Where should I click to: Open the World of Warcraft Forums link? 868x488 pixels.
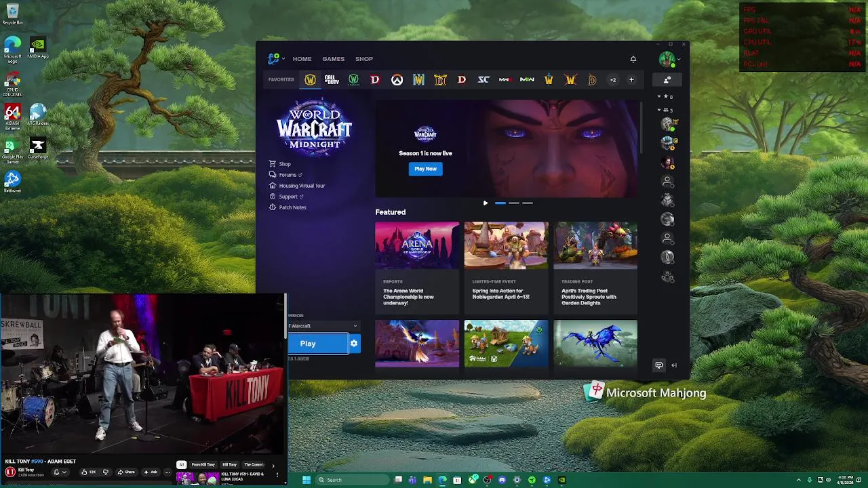point(285,175)
